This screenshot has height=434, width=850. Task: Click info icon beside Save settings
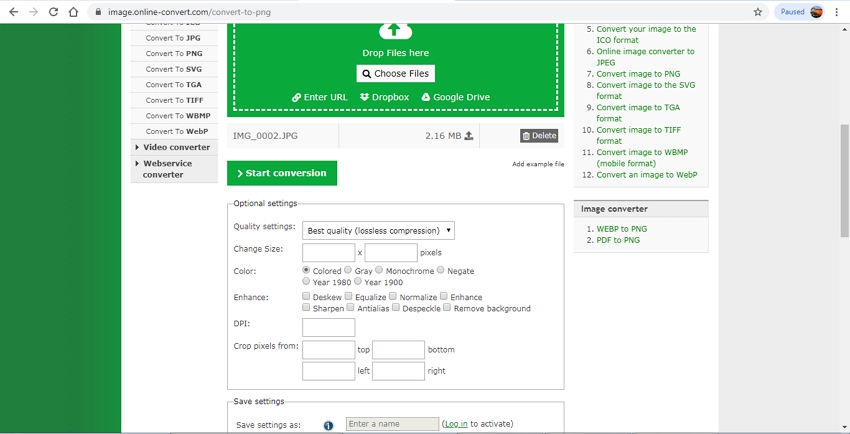tap(328, 425)
